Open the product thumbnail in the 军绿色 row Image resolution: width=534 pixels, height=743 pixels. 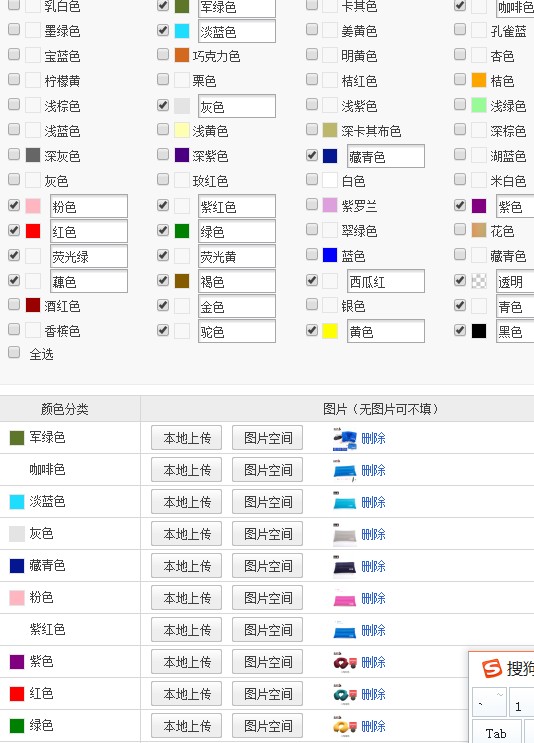point(344,438)
